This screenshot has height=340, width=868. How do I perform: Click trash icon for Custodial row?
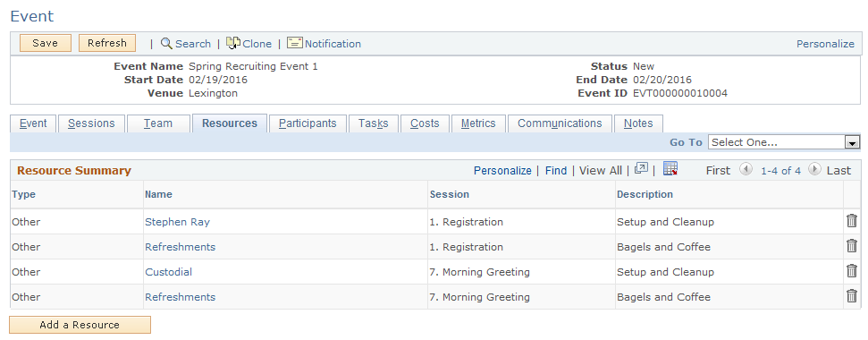click(851, 271)
